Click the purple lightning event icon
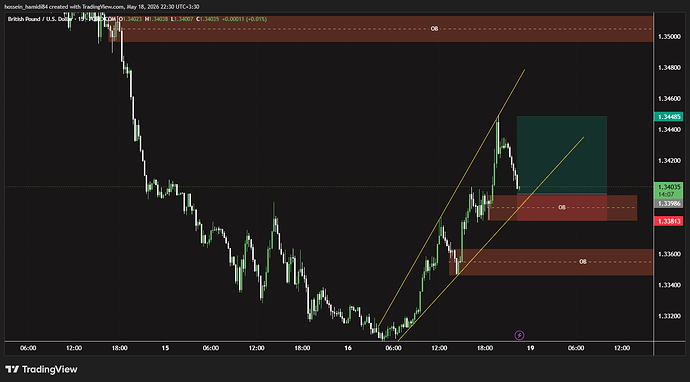Image resolution: width=690 pixels, height=382 pixels. (x=519, y=335)
